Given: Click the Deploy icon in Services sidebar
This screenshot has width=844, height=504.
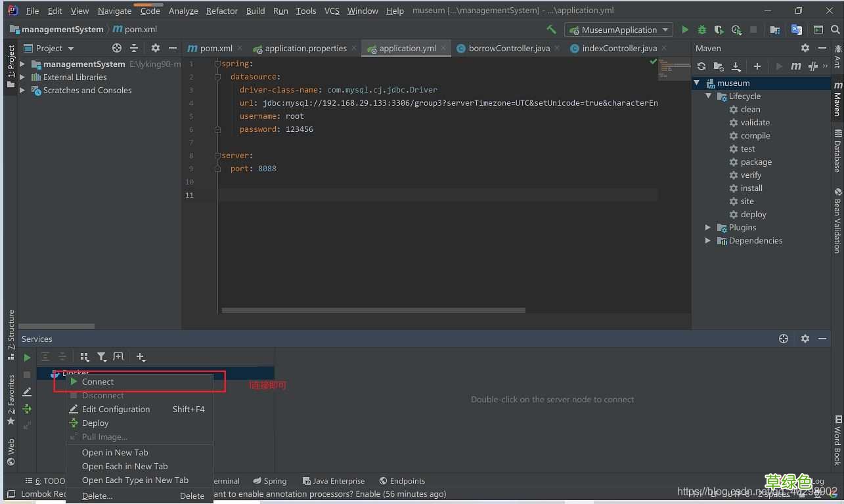Looking at the screenshot, I should (27, 409).
